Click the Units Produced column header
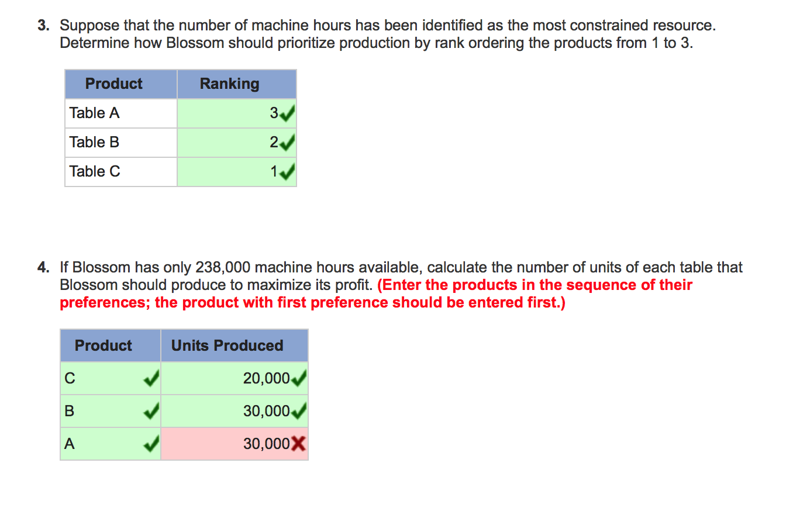Screen dimensions: 786x532 click(235, 346)
